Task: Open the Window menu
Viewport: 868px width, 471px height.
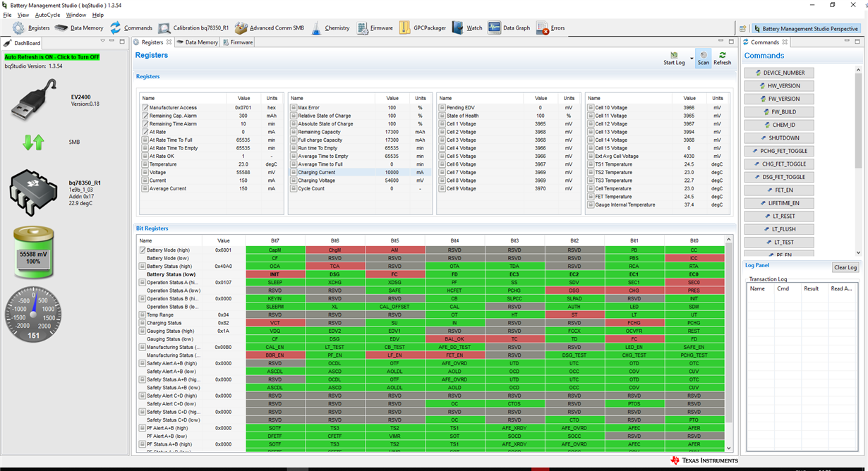Action: [76, 15]
